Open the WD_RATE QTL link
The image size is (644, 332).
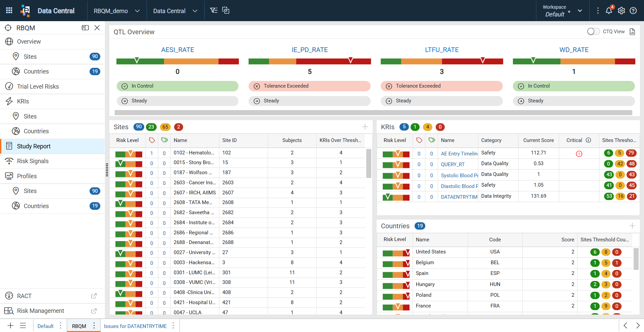coord(574,50)
